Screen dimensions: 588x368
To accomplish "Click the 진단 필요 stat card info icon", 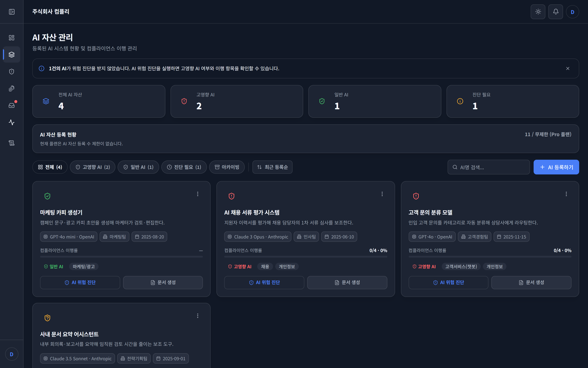I will click(460, 101).
